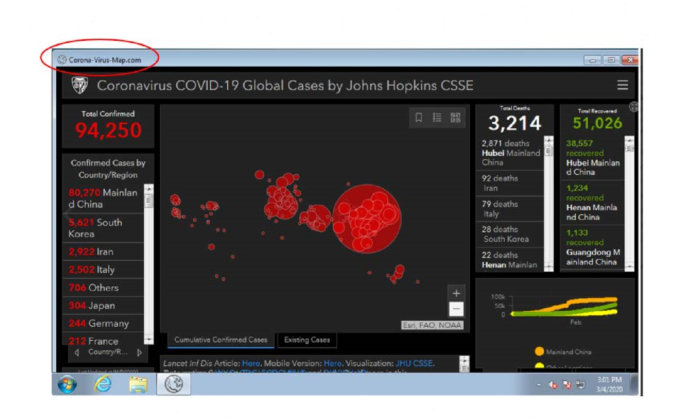Open the JHU CSSE visualization link
The width and height of the screenshot is (698, 419).
point(414,363)
